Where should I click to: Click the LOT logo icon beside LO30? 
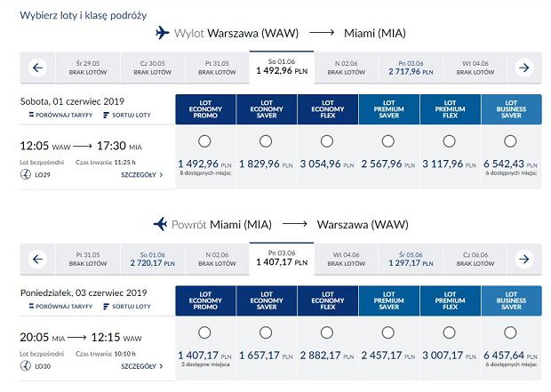pyautogui.click(x=26, y=365)
